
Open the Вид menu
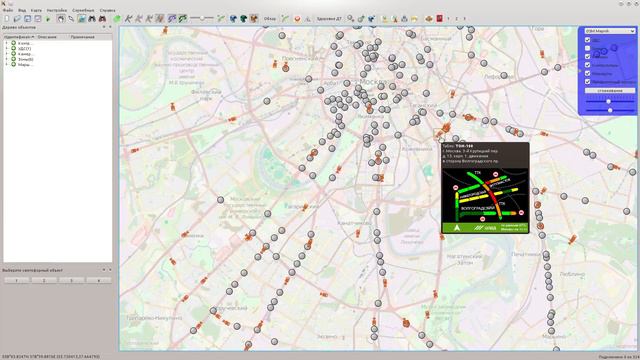[22, 10]
